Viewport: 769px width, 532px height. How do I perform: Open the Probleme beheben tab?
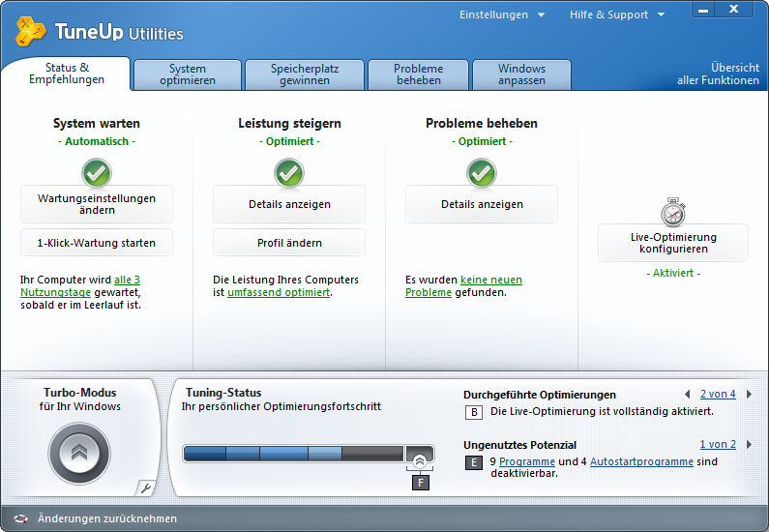[418, 74]
